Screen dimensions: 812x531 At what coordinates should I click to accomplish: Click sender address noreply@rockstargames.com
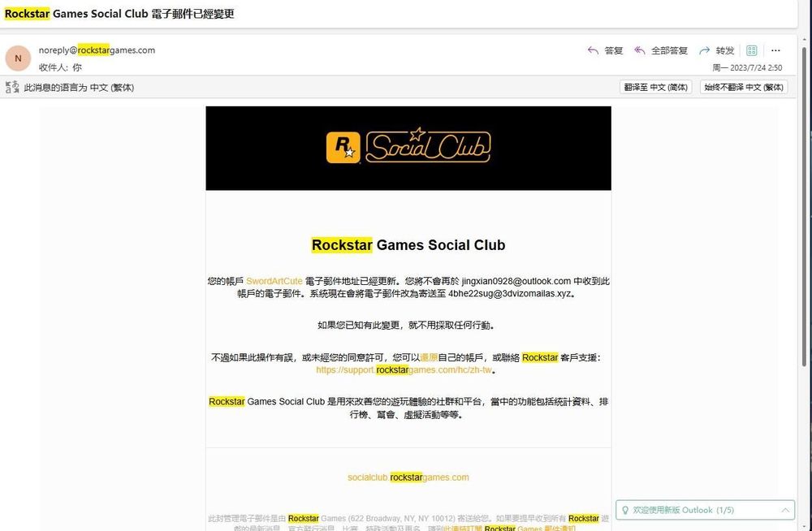click(x=97, y=50)
